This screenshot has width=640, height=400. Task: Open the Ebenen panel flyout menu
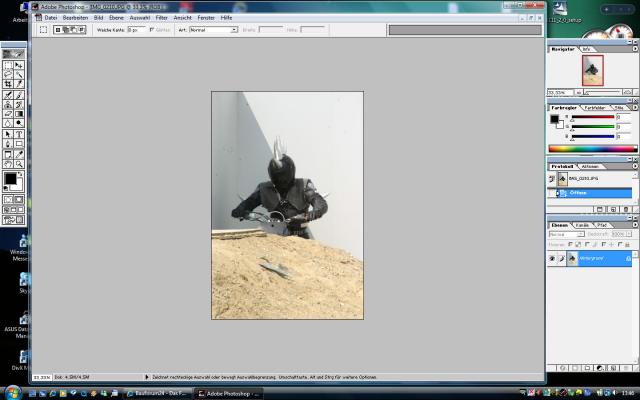pyautogui.click(x=635, y=225)
